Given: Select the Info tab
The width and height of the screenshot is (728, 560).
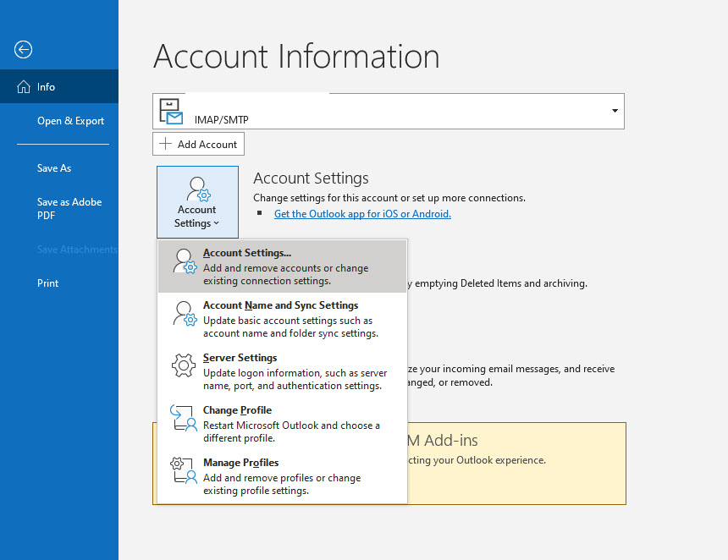Looking at the screenshot, I should pos(59,87).
